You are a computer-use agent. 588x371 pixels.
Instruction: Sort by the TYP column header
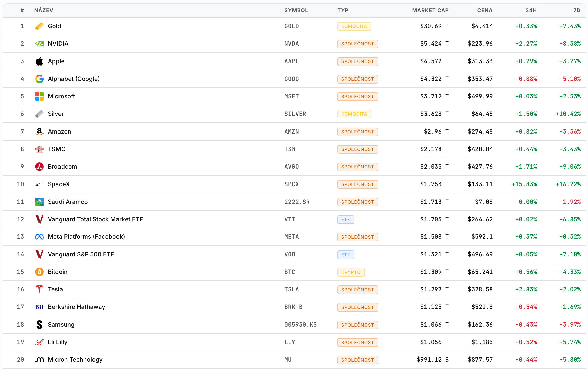[x=343, y=10]
